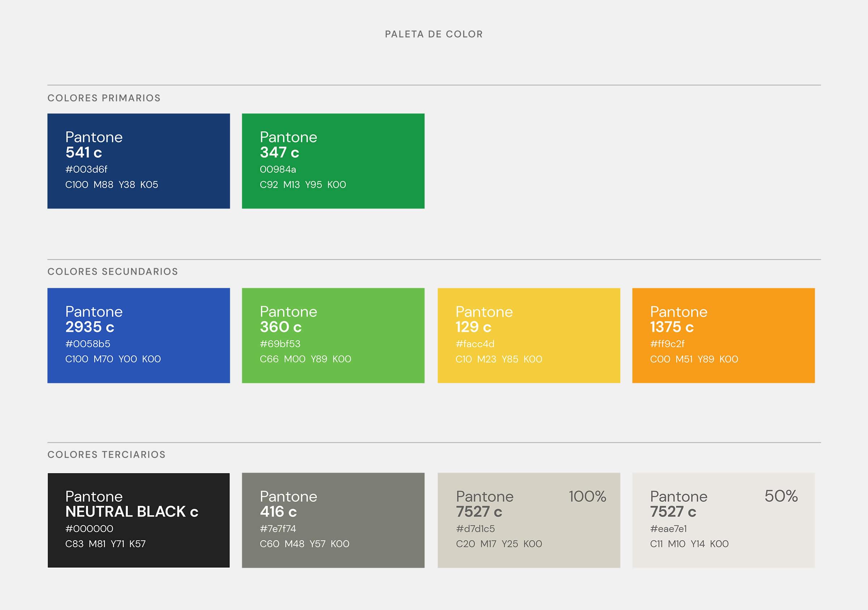
Task: Click CMYK values C10 M23 Y85 K00
Action: click(499, 359)
